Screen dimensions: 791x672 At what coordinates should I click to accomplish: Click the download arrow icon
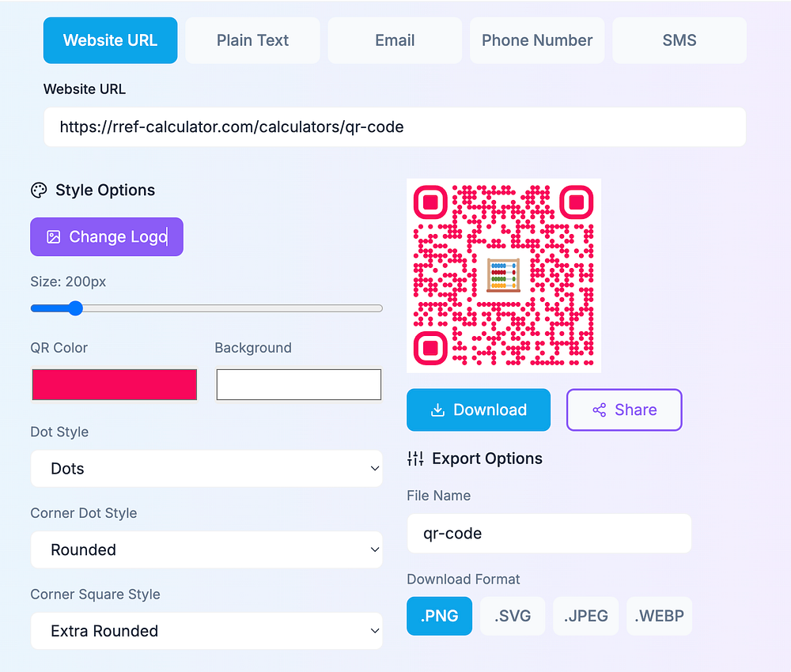(x=437, y=410)
